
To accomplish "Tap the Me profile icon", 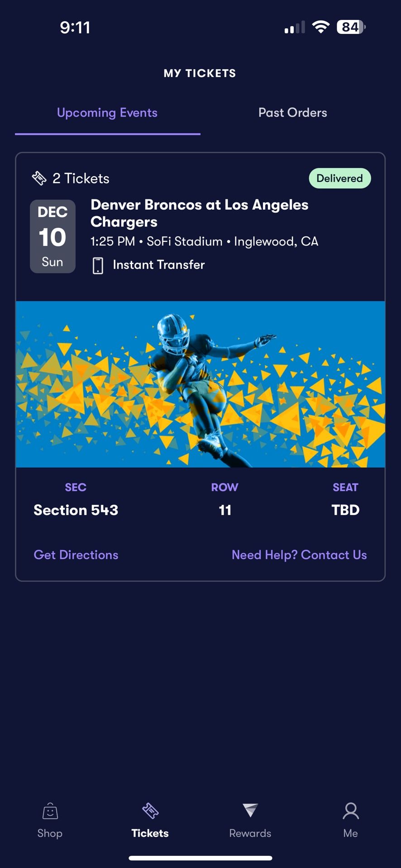I will click(350, 811).
